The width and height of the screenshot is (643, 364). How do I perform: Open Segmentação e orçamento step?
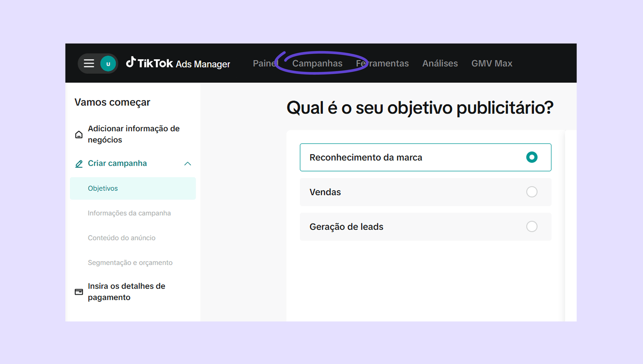click(130, 263)
